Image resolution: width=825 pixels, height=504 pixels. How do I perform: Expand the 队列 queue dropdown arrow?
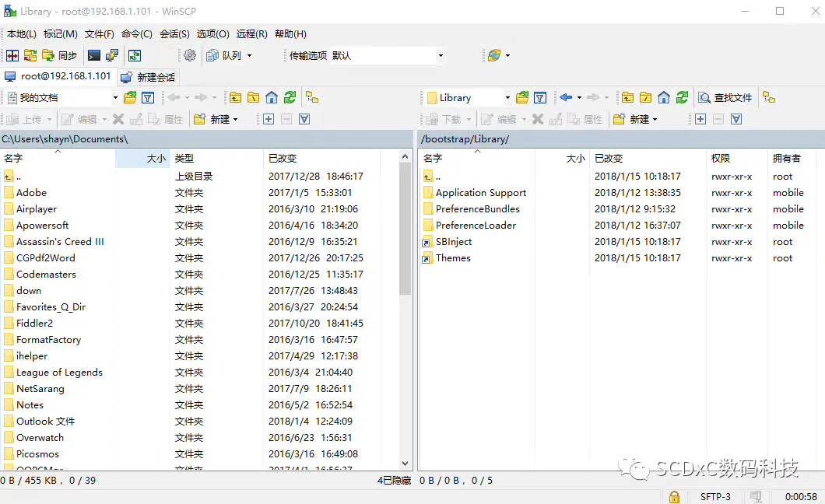click(249, 55)
